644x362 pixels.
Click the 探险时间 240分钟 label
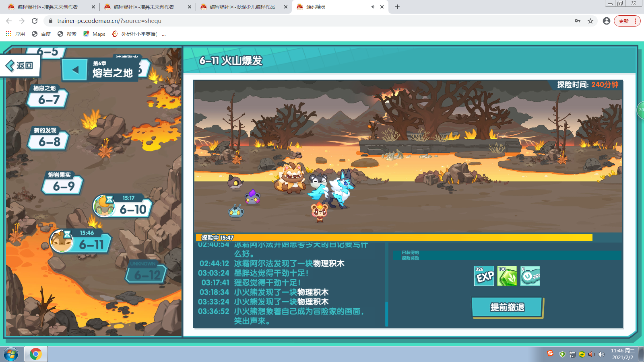pos(588,84)
